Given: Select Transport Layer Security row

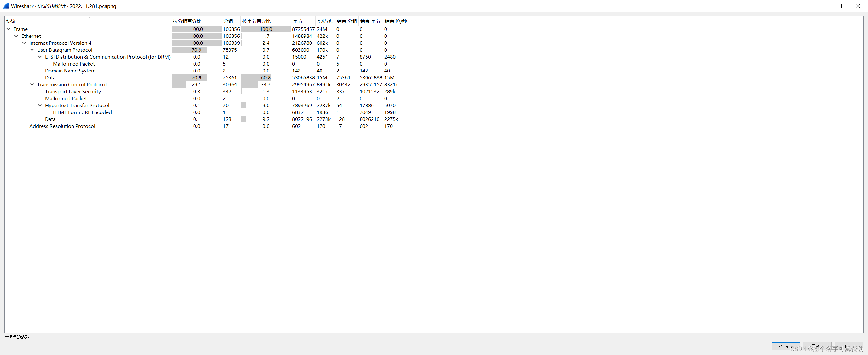Looking at the screenshot, I should (x=73, y=92).
